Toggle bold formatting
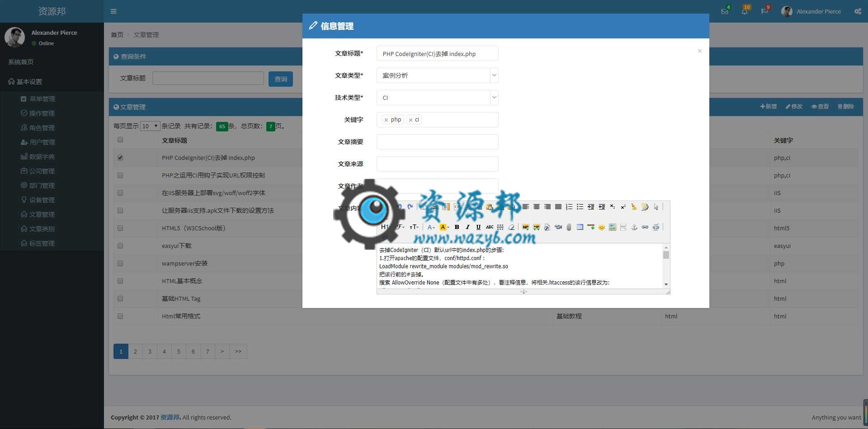Viewport: 868px width, 429px height. [x=457, y=227]
